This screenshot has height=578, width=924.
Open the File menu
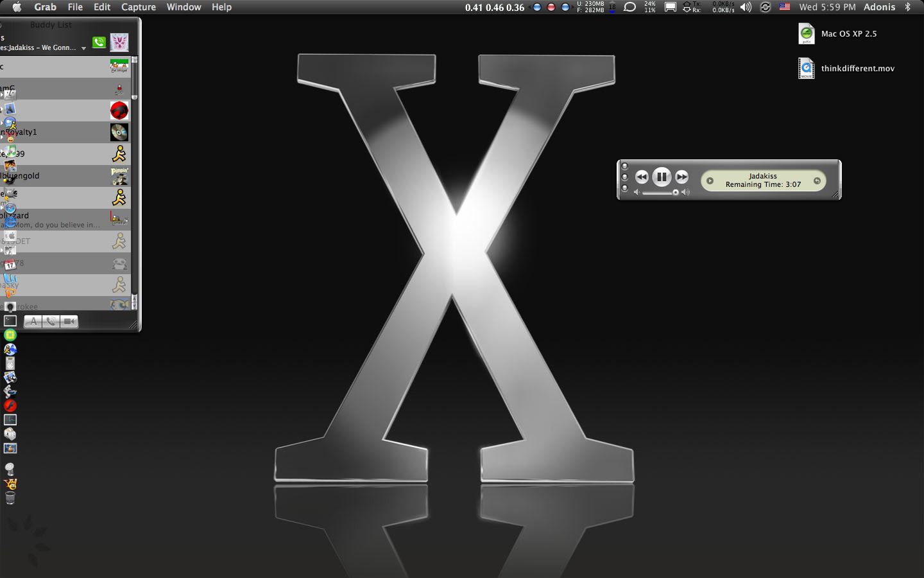coord(75,7)
